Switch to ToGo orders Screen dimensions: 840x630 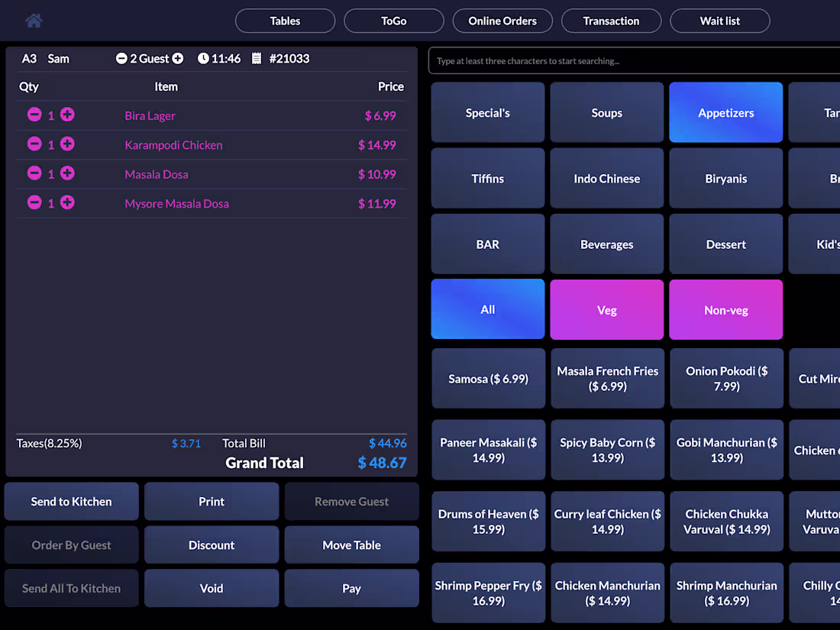(394, 21)
